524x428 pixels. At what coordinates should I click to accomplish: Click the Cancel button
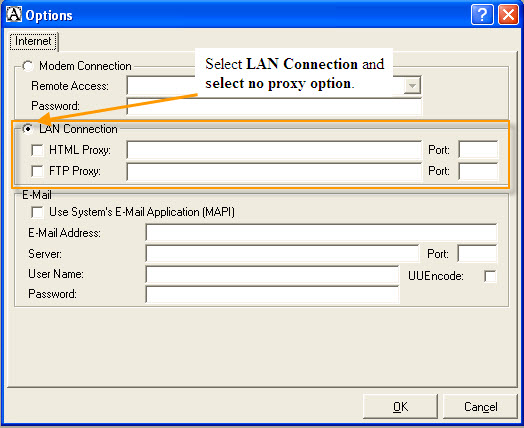point(480,407)
